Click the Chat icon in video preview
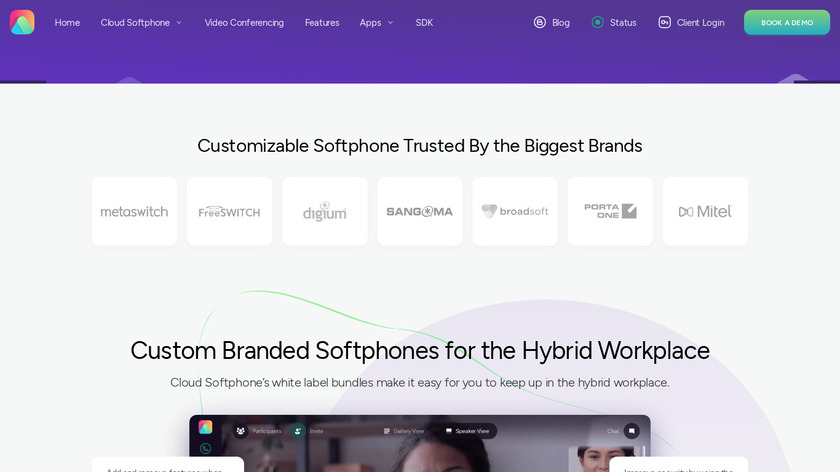 632,431
